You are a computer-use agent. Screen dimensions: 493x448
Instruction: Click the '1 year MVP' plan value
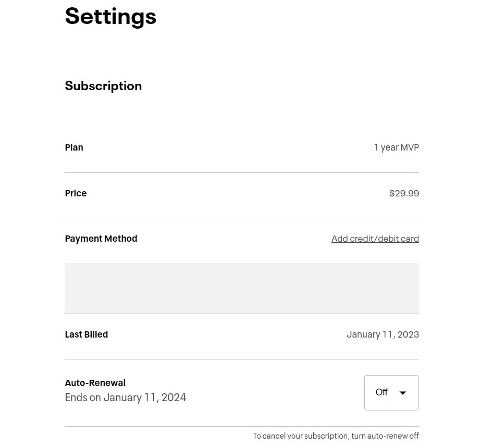pos(396,147)
